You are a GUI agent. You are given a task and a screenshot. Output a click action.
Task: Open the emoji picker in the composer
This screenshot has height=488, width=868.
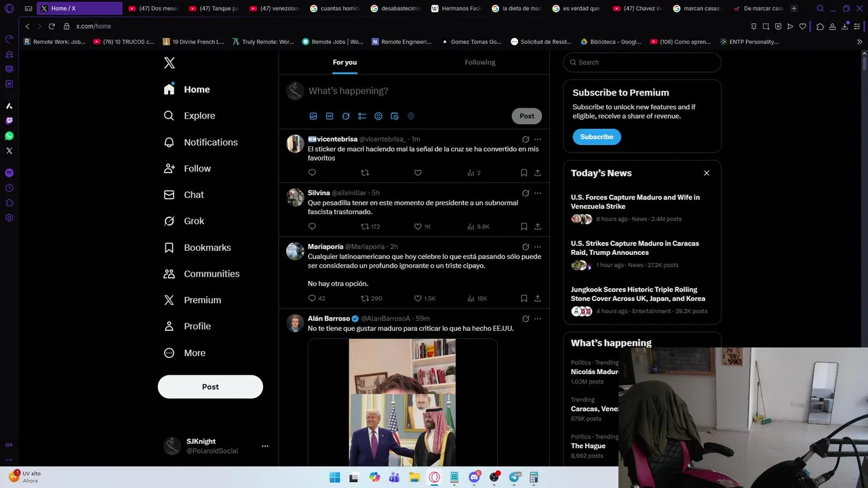click(x=378, y=116)
